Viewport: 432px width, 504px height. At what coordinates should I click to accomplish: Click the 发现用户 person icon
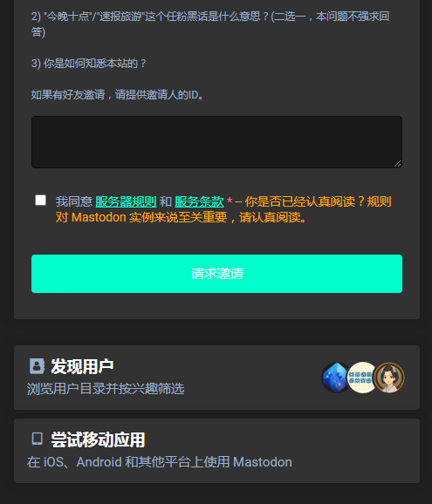(x=37, y=366)
